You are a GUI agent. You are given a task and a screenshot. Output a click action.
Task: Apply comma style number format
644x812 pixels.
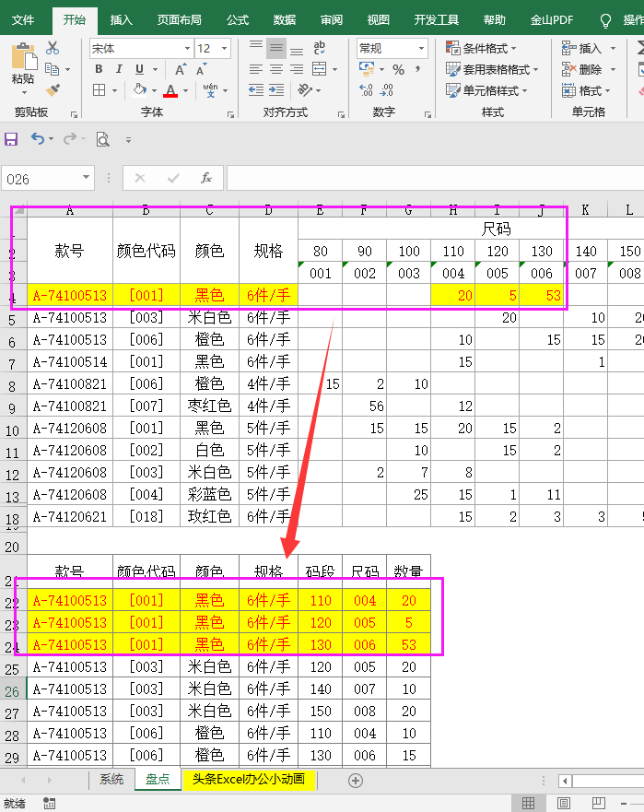417,69
